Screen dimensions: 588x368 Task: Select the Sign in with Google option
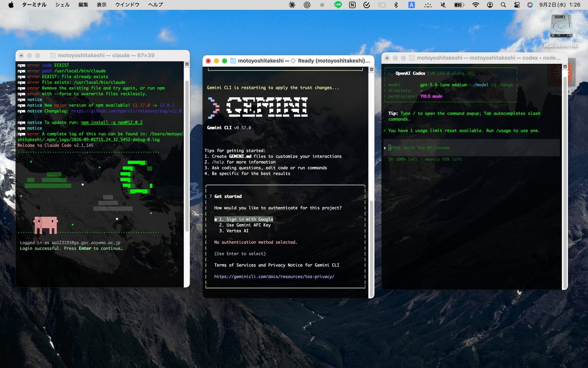244,219
